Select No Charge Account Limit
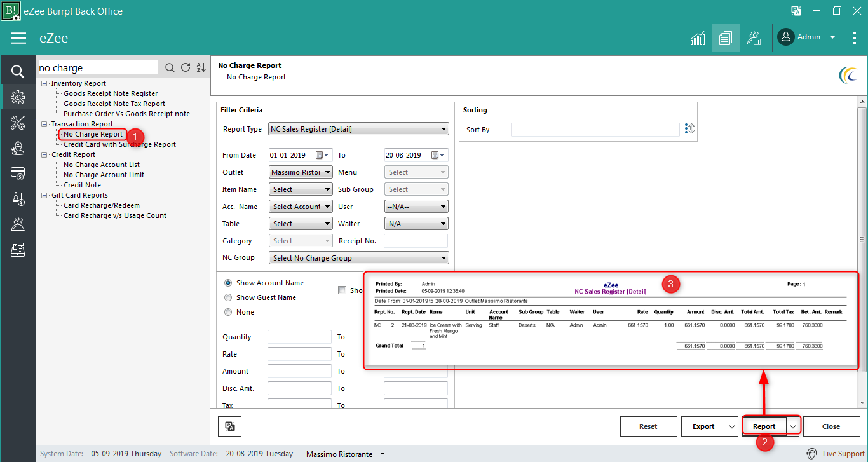 pos(104,175)
